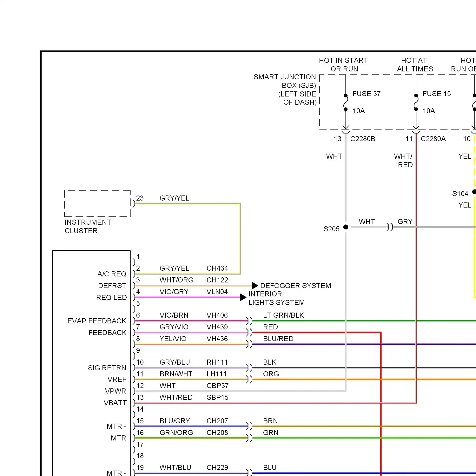Image resolution: width=476 pixels, height=476 pixels.
Task: Click the S205 splice label
Action: 331,229
